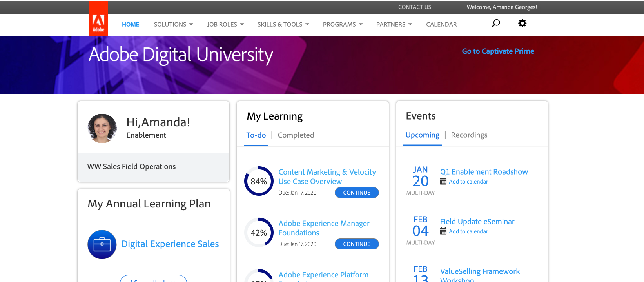Screen dimensions: 644x282
Task: Expand the Programs menu
Action: pos(342,24)
